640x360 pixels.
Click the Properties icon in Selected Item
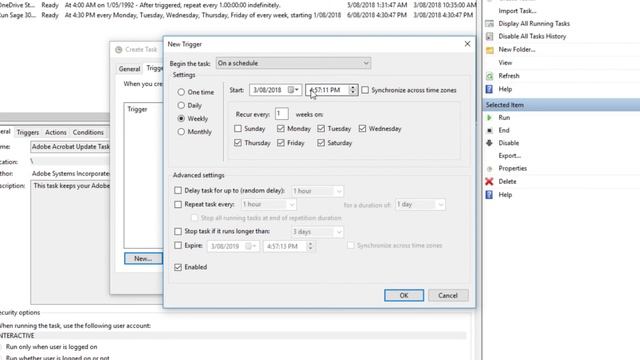pyautogui.click(x=489, y=169)
